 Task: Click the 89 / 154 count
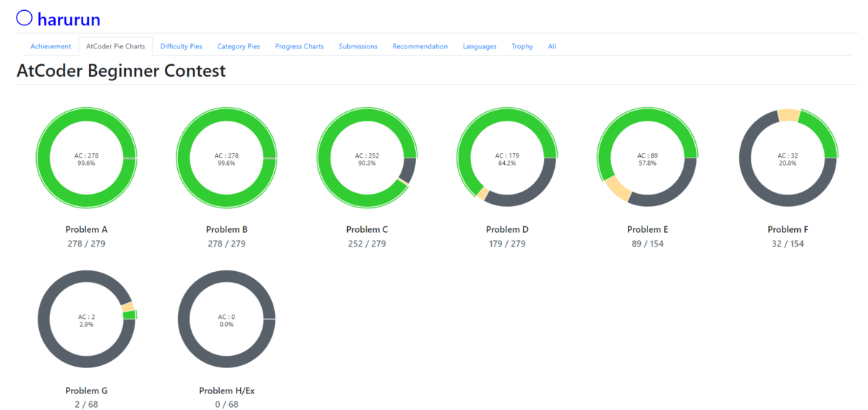coord(647,244)
